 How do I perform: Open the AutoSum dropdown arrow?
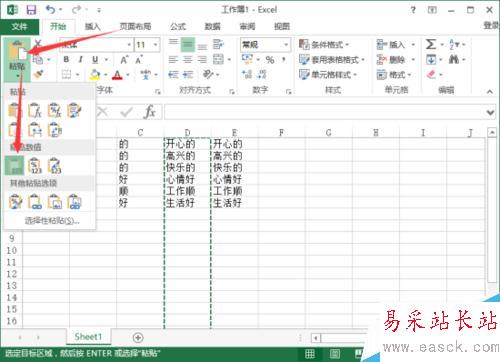tap(442, 44)
